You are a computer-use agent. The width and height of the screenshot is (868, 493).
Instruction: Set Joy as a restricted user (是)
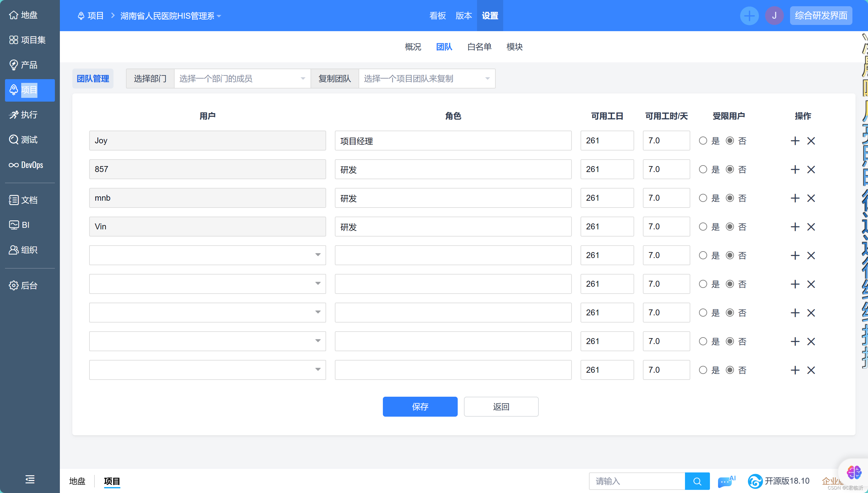coord(703,141)
